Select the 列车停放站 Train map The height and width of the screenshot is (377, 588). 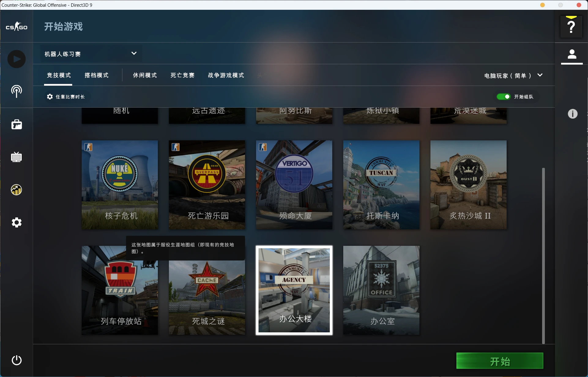pos(120,290)
